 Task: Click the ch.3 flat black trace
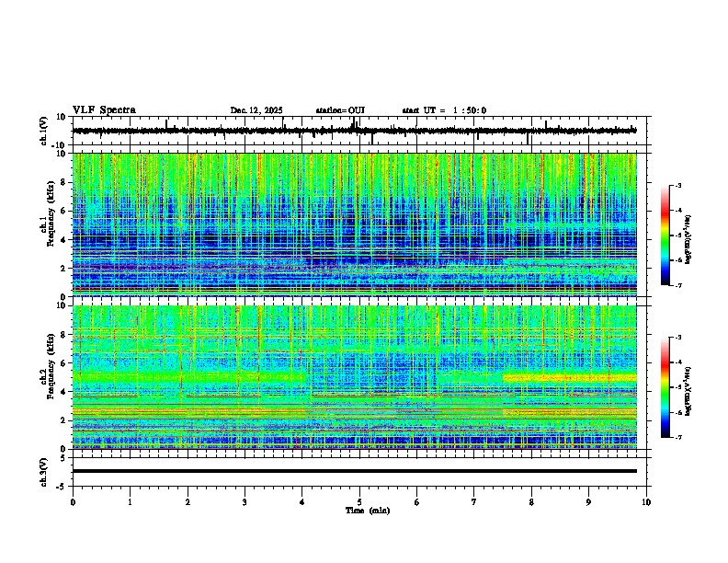[354, 471]
